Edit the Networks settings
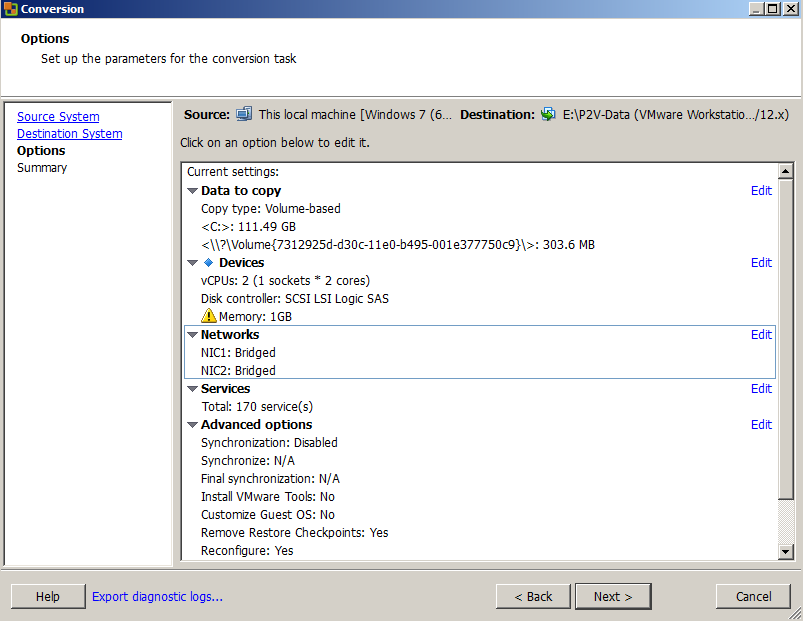The width and height of the screenshot is (803, 621). coord(761,334)
